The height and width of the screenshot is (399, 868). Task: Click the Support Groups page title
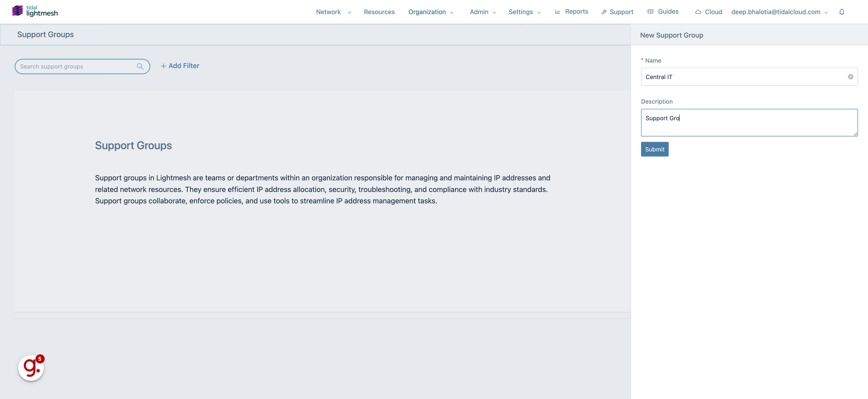(x=46, y=35)
